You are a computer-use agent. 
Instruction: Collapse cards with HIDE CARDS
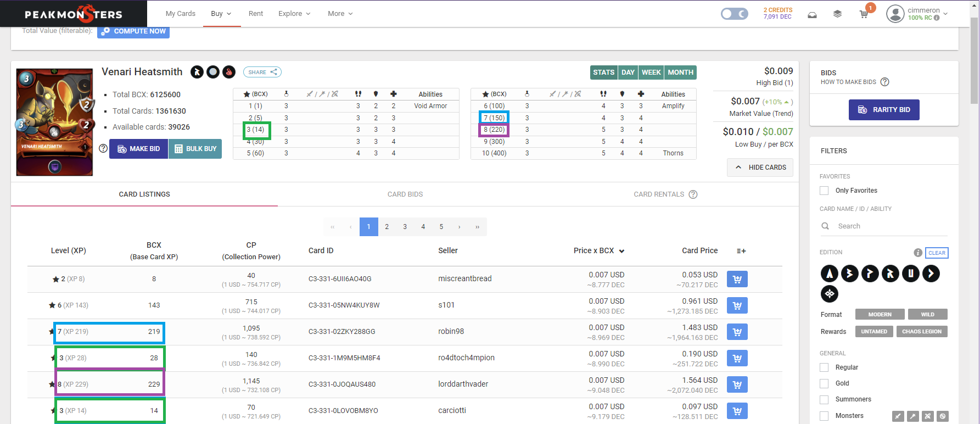point(760,168)
